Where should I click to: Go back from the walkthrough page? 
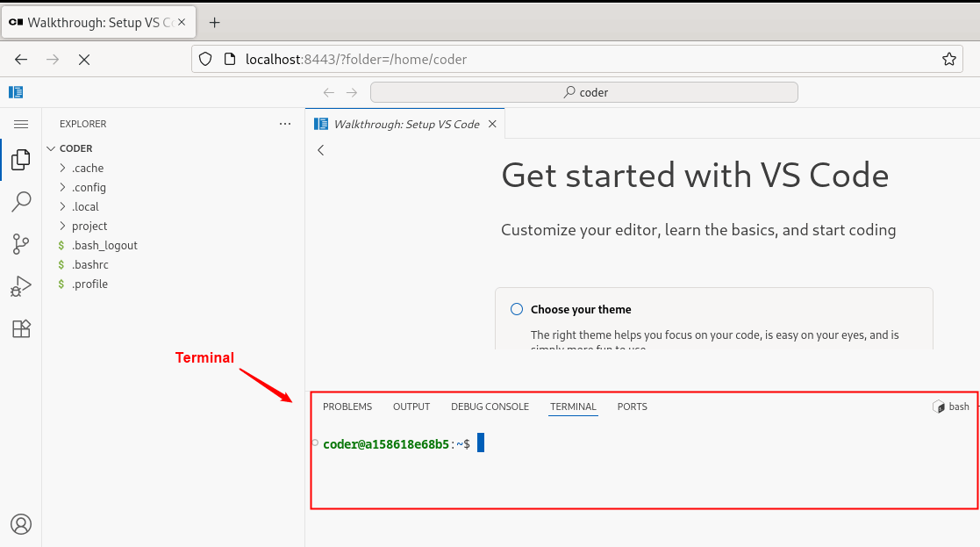click(320, 150)
